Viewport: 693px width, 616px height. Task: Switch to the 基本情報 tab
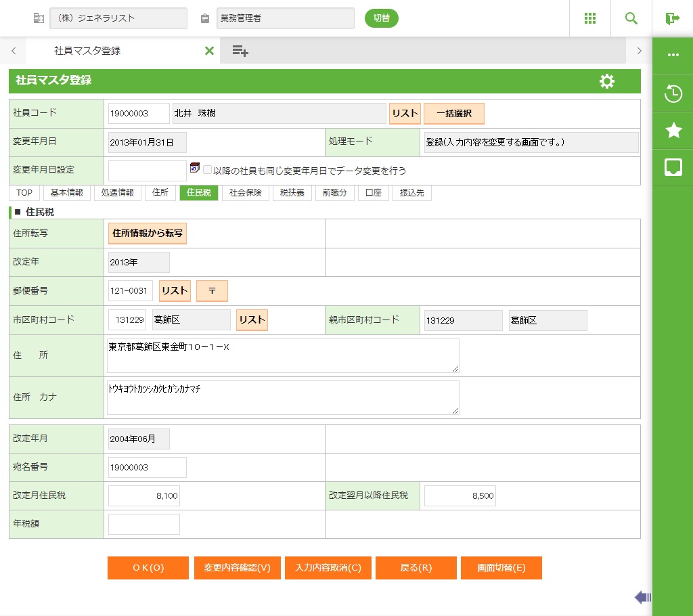click(67, 193)
